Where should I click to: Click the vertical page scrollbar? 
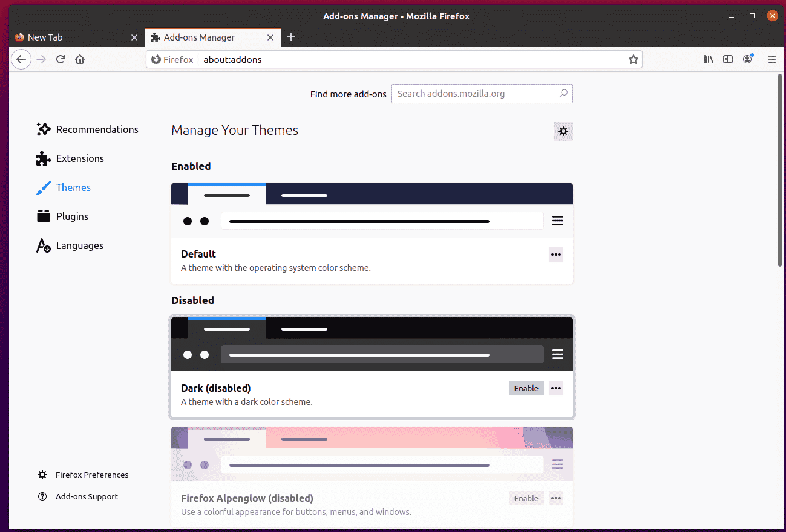click(780, 169)
